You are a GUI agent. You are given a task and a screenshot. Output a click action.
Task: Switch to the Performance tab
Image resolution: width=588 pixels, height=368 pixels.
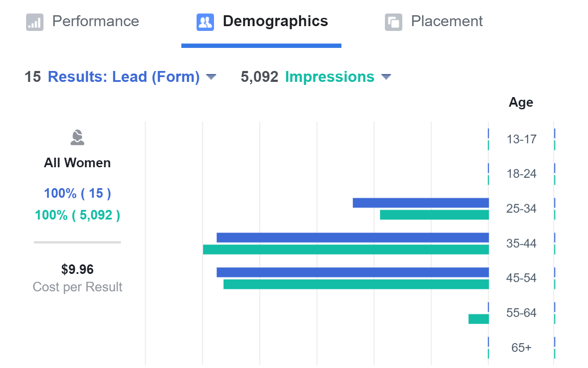click(x=95, y=21)
